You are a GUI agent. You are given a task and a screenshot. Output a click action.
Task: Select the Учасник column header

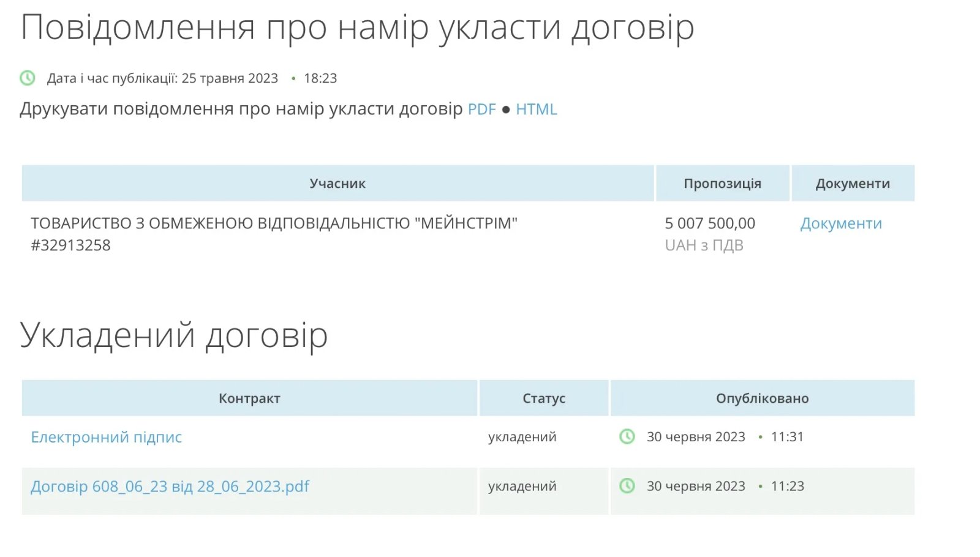(337, 182)
